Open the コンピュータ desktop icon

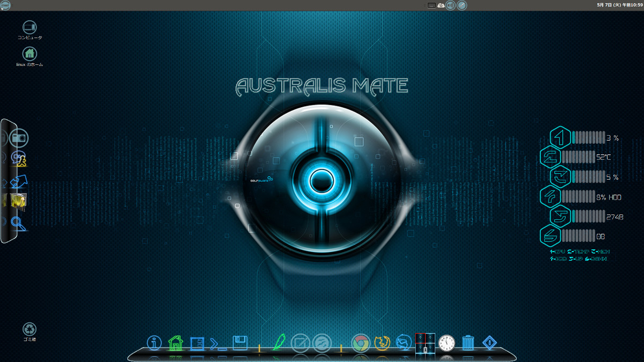tap(30, 30)
